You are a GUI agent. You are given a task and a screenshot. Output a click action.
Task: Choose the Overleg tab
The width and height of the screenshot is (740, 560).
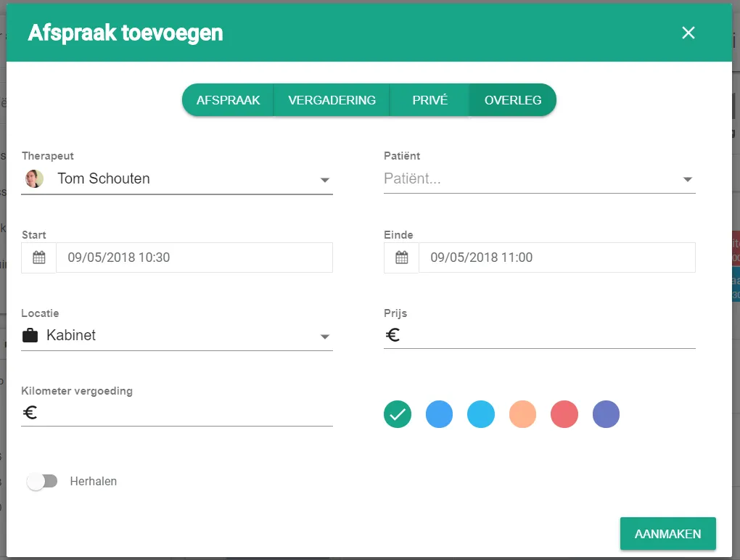513,100
